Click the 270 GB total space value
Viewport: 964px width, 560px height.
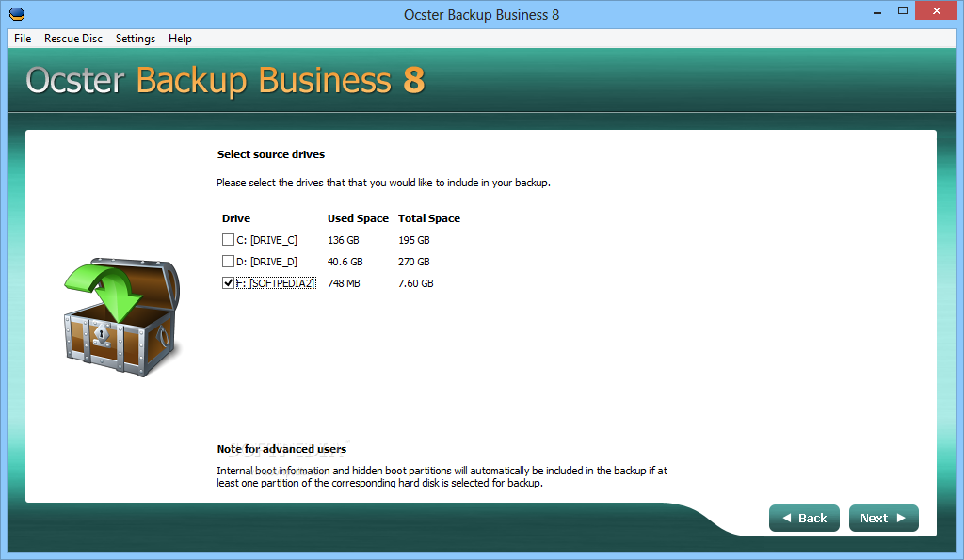(414, 262)
